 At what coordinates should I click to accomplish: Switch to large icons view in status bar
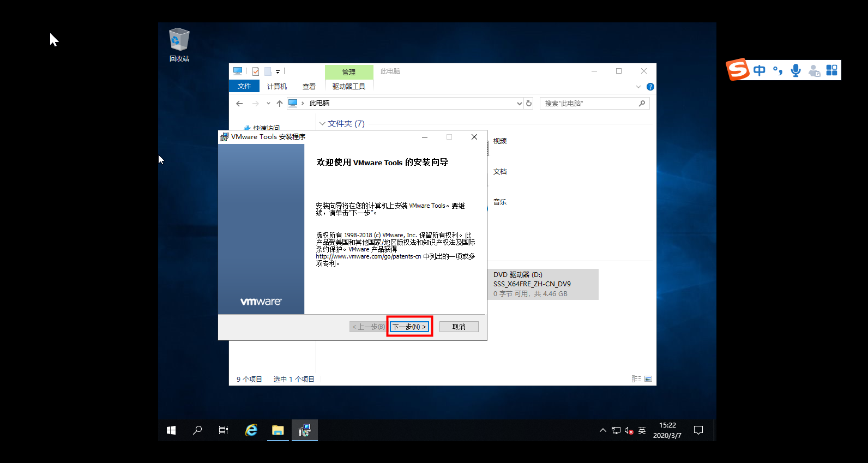click(x=648, y=378)
